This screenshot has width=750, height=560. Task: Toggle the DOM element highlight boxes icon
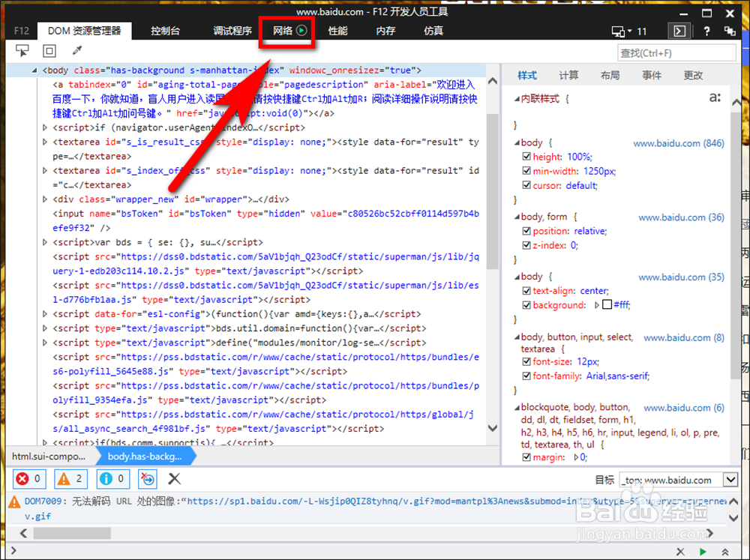click(x=49, y=50)
